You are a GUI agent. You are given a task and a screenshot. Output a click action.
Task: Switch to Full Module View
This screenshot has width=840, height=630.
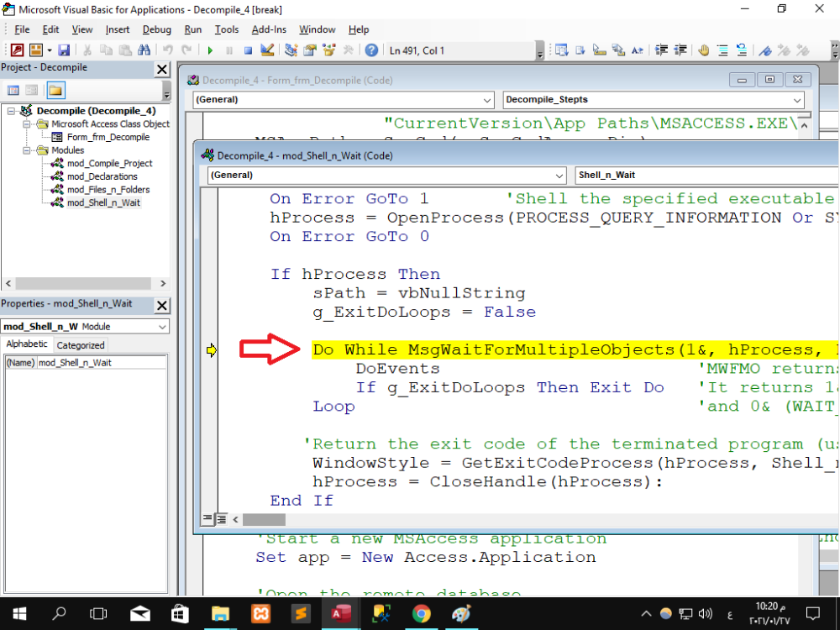pyautogui.click(x=221, y=518)
